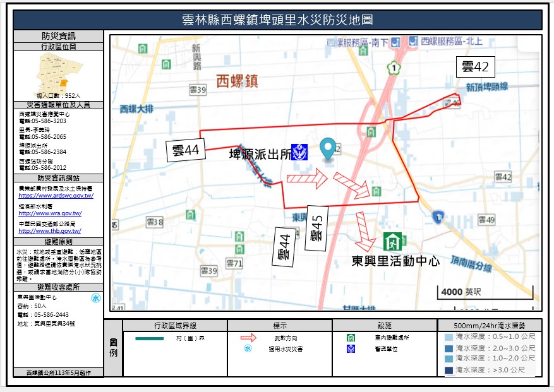Click the 西螺服務區-北上 service area icon
Screen dimensions: 554x392
(x=412, y=41)
